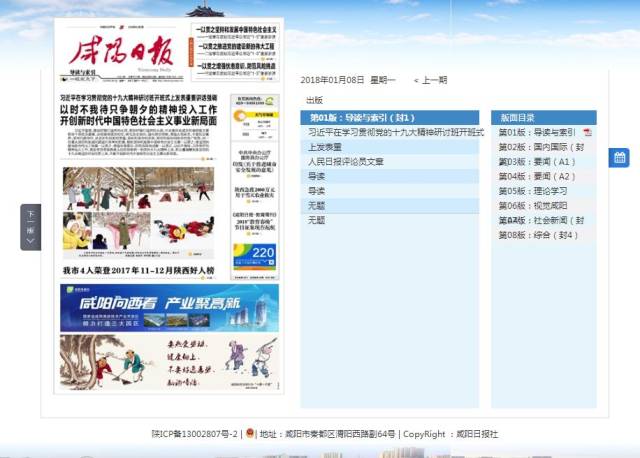Open the 上发表重 article row
The image size is (640, 458).
390,147
